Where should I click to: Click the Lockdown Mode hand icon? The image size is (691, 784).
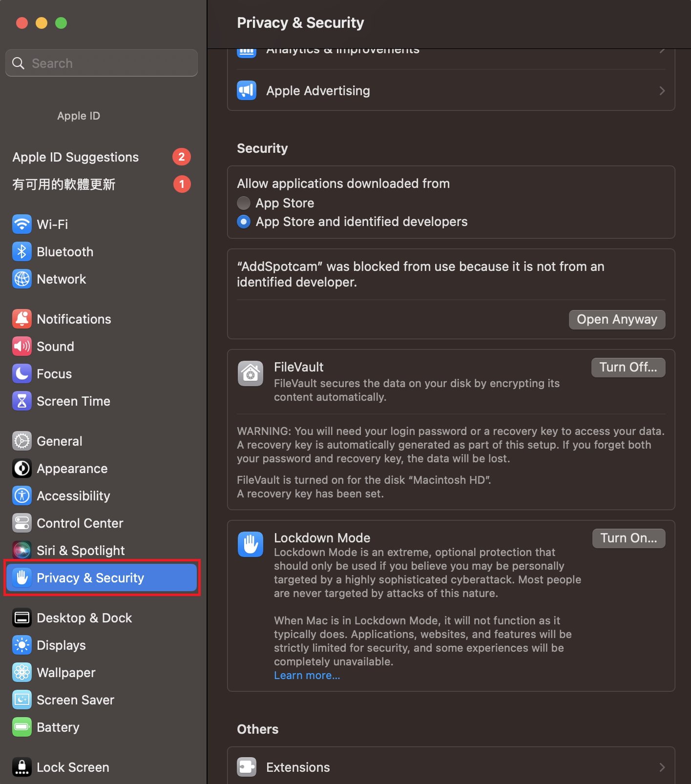(x=251, y=544)
